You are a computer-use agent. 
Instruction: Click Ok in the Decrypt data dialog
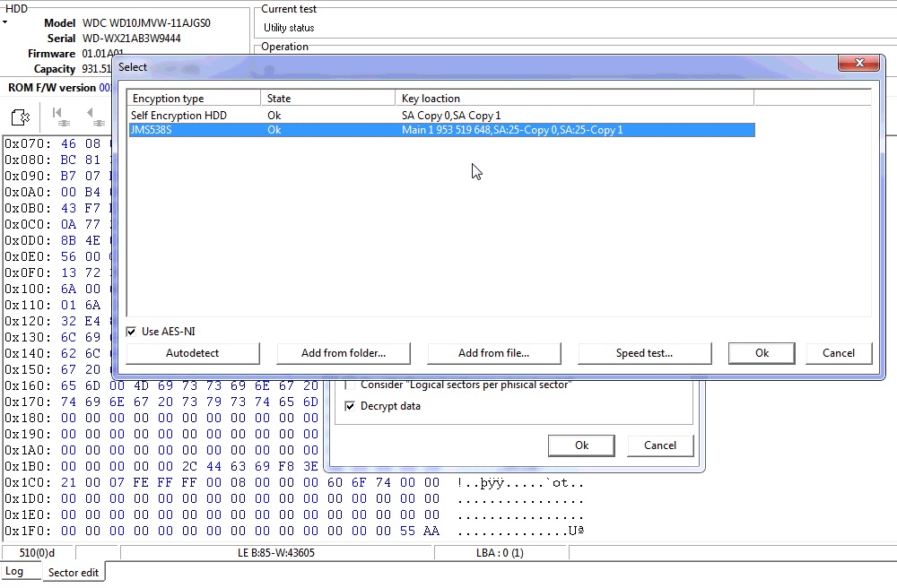pos(581,445)
